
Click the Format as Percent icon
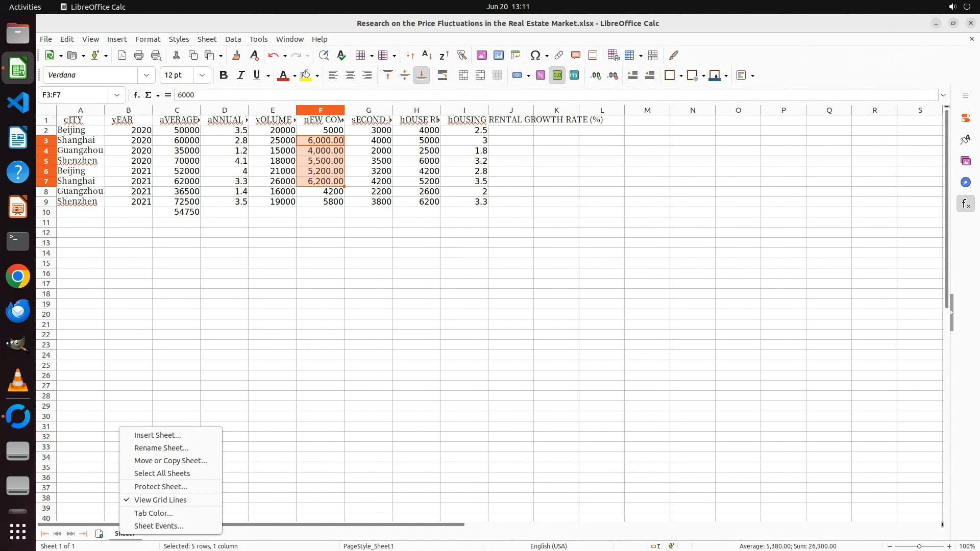(540, 76)
